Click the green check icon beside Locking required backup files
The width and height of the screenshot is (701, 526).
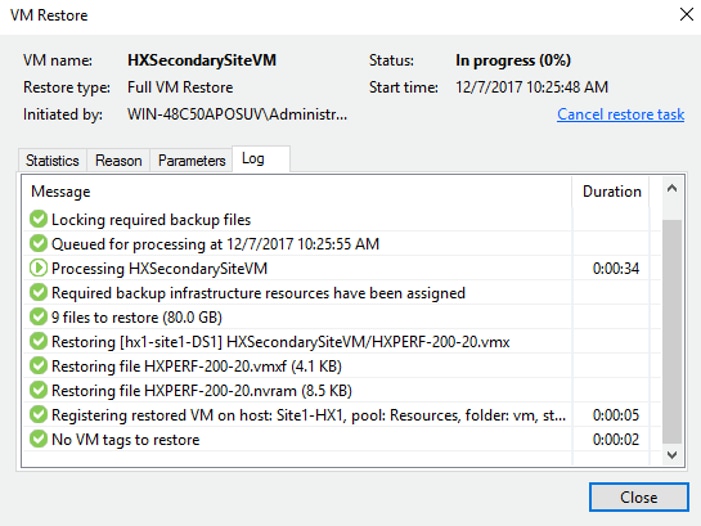[x=38, y=219]
